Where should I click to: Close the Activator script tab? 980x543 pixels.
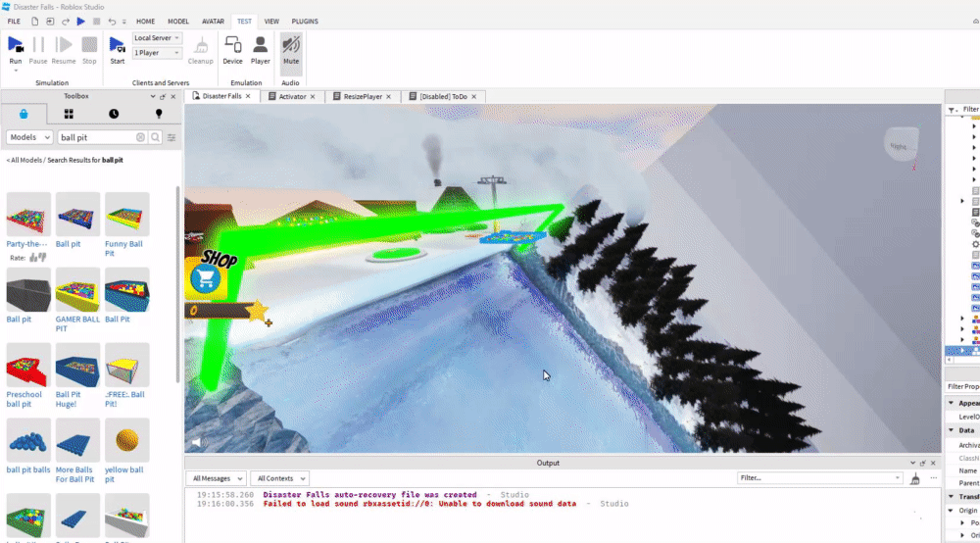[x=313, y=97]
